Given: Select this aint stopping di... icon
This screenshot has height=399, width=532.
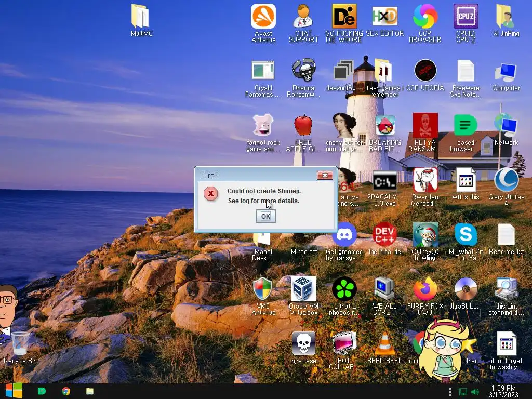Looking at the screenshot, I should 506,297.
